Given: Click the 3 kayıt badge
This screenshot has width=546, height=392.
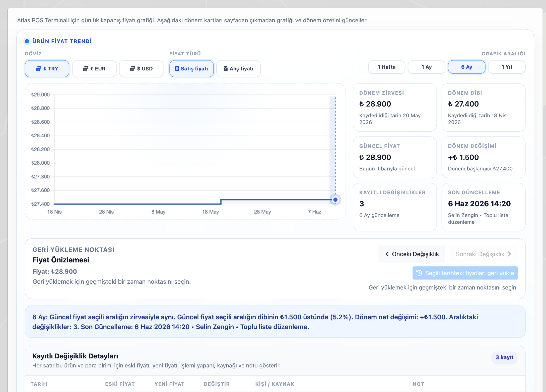Looking at the screenshot, I should pyautogui.click(x=504, y=357).
